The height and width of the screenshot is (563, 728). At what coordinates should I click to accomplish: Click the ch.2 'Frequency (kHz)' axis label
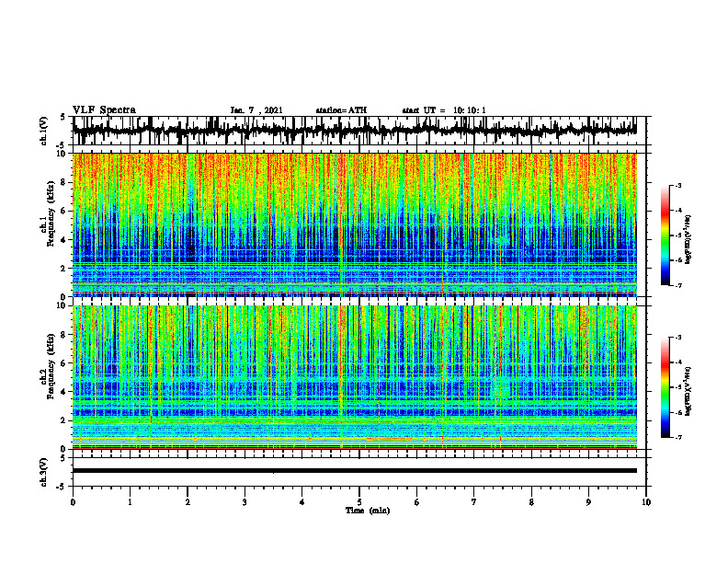[x=51, y=366]
